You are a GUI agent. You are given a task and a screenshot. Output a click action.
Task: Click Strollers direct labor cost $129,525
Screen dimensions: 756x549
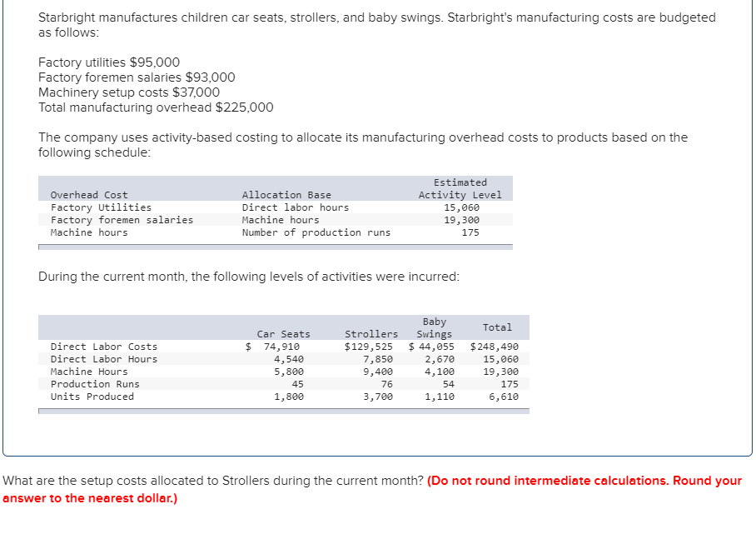point(368,347)
